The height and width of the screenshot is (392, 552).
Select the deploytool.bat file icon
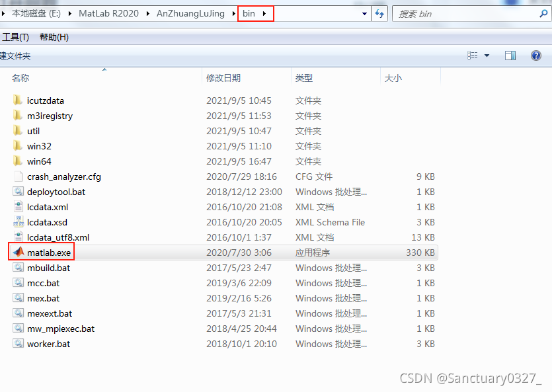[x=18, y=192]
